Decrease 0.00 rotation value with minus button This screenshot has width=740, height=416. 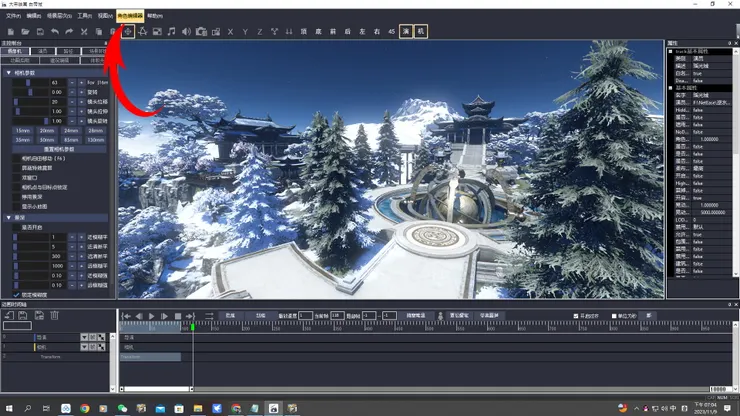72,92
